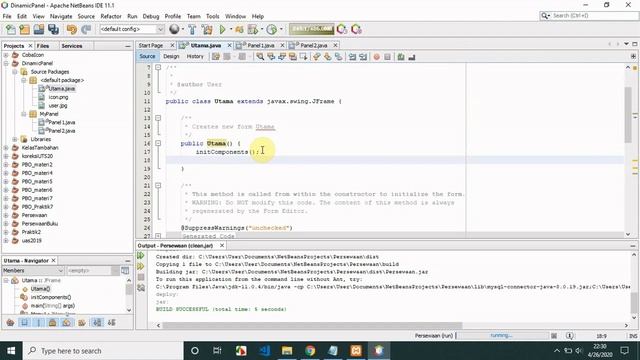Collapse the DinamicPanel project node

6,63
